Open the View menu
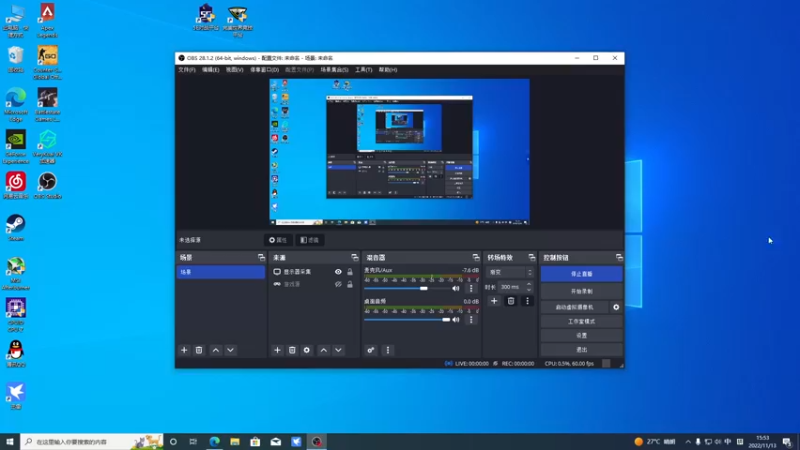 tap(234, 70)
